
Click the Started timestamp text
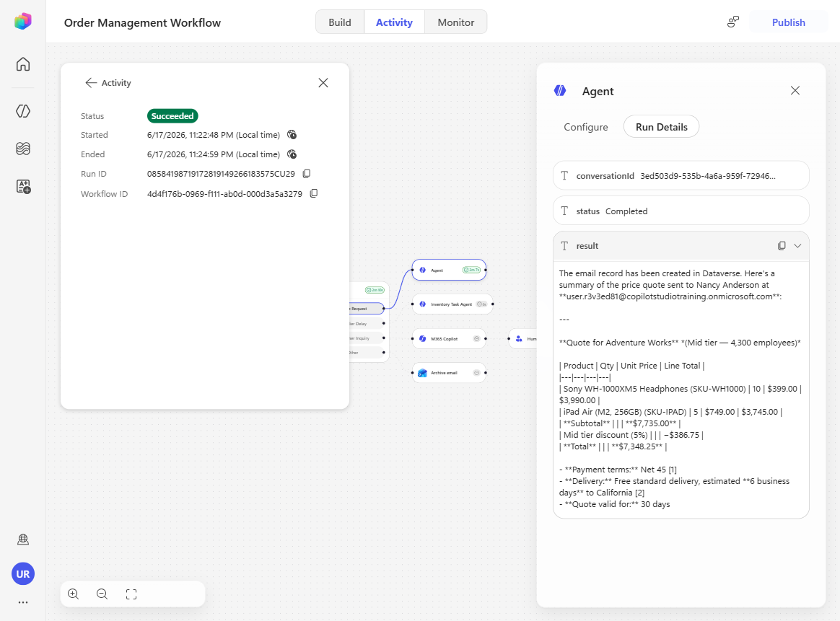[213, 135]
